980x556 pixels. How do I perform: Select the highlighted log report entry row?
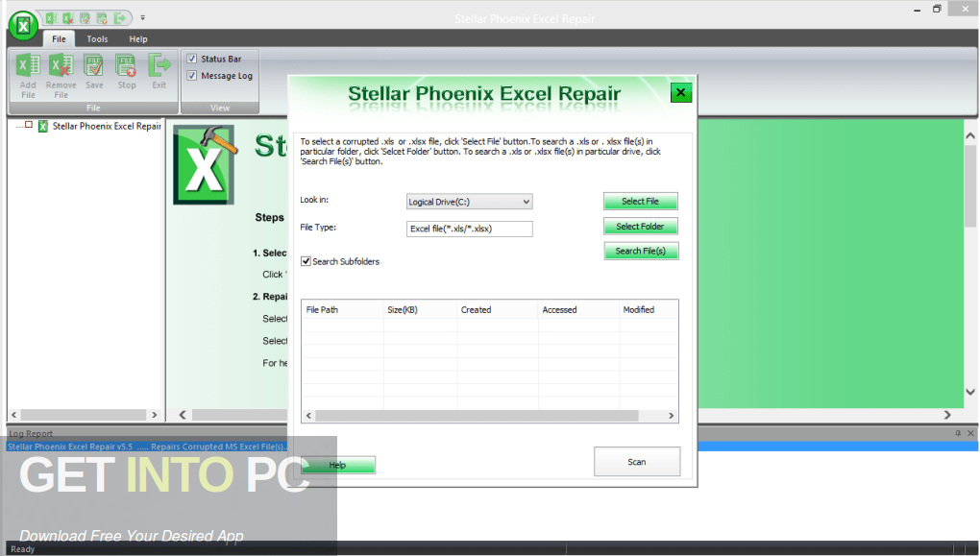[x=492, y=447]
